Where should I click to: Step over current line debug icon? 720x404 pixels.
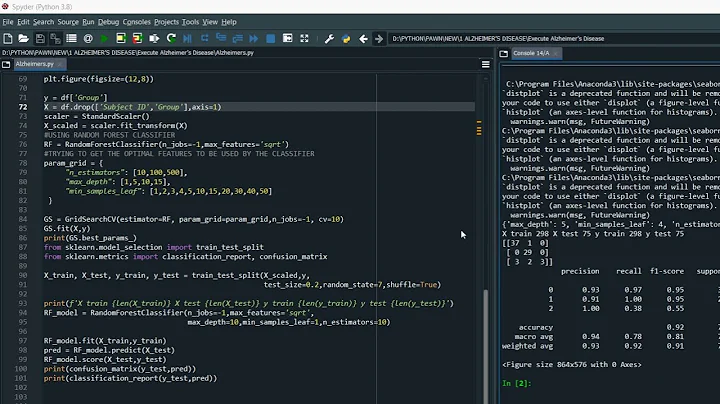(205, 39)
